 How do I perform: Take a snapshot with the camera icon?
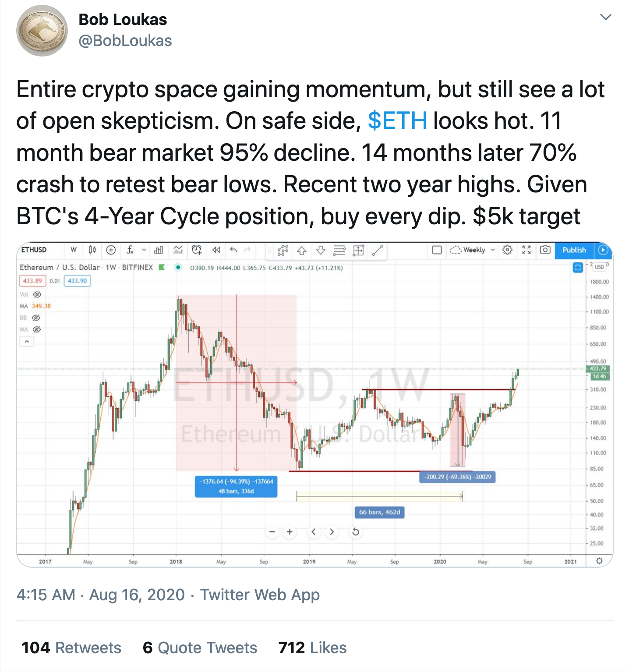click(x=546, y=251)
